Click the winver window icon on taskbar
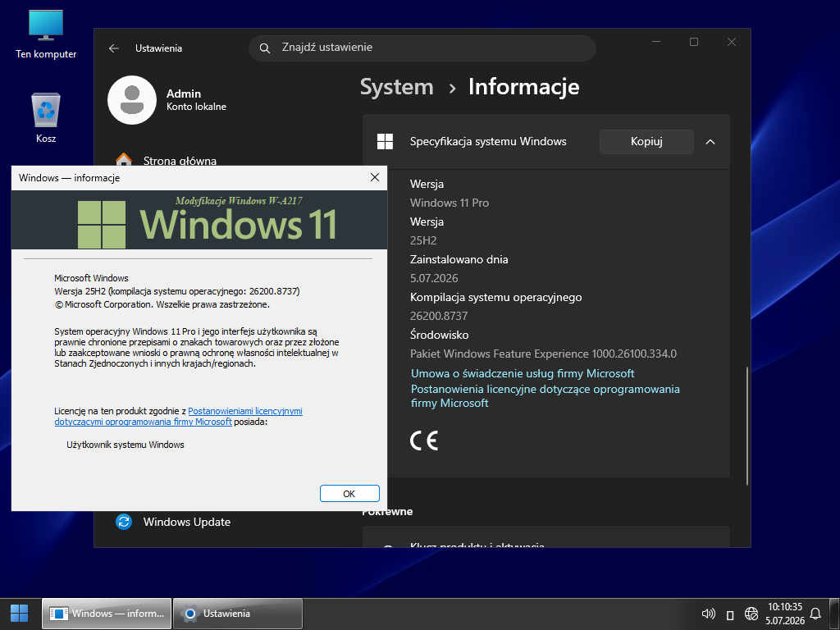840x630 pixels. [x=58, y=614]
